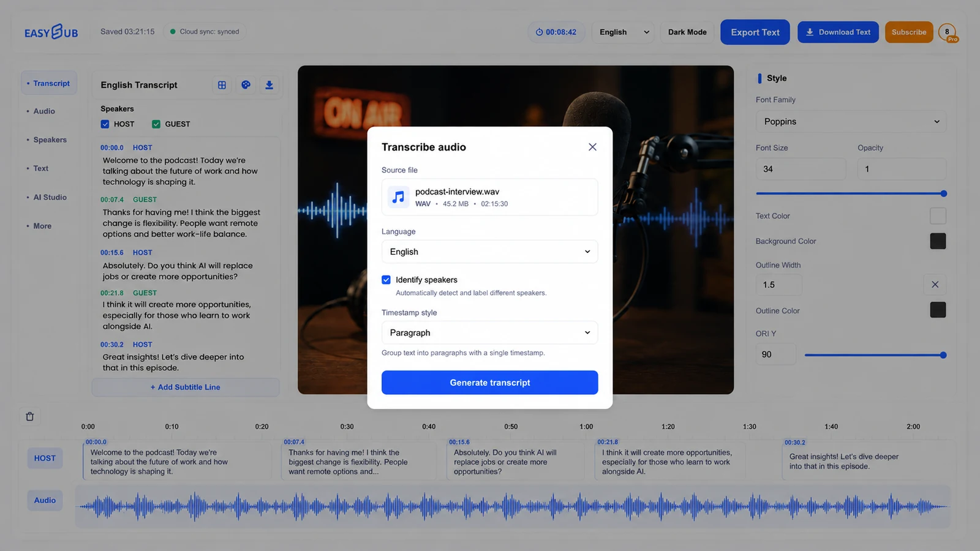Viewport: 980px width, 551px height.
Task: Toggle the GUEST speaker checkbox
Action: coord(156,124)
